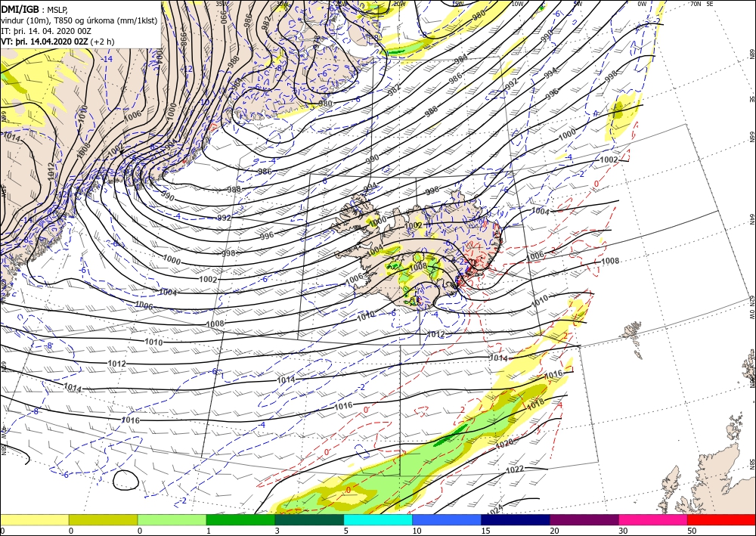Click the light green legend color band

click(x=172, y=519)
